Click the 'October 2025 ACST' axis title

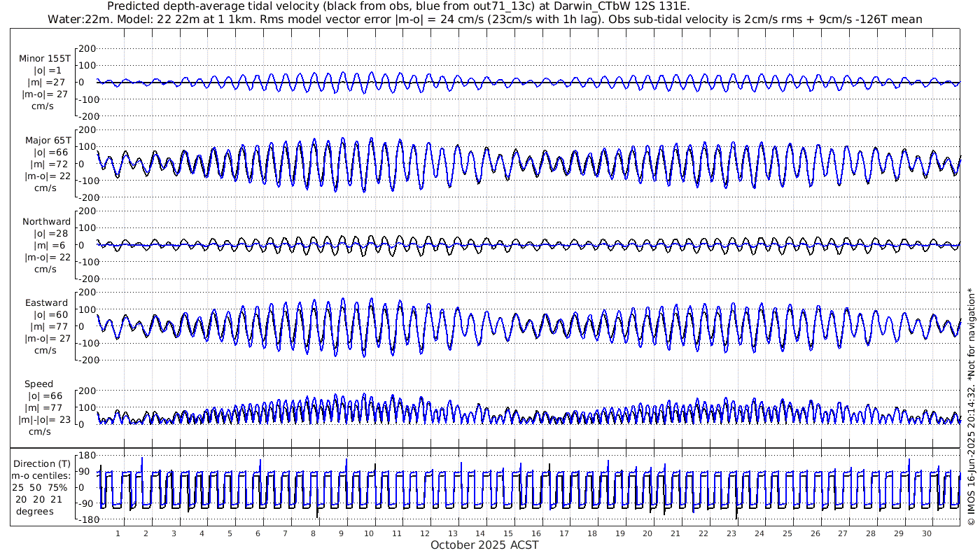tap(484, 545)
